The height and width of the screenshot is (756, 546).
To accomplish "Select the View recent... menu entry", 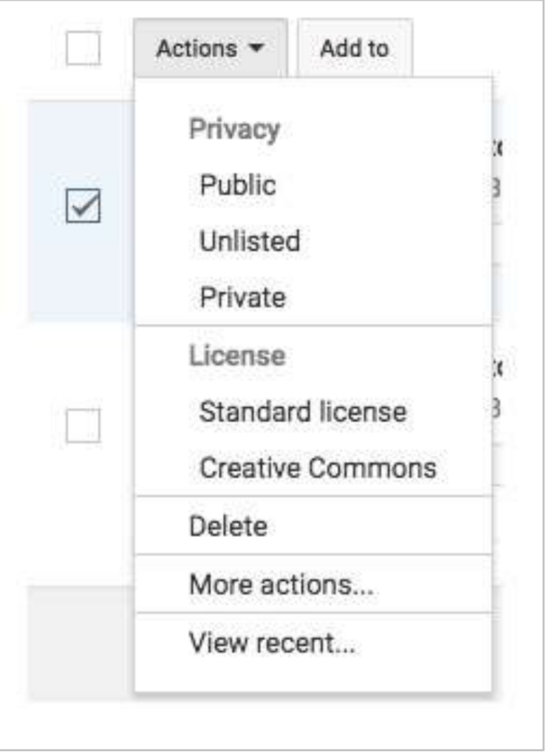I will click(272, 643).
